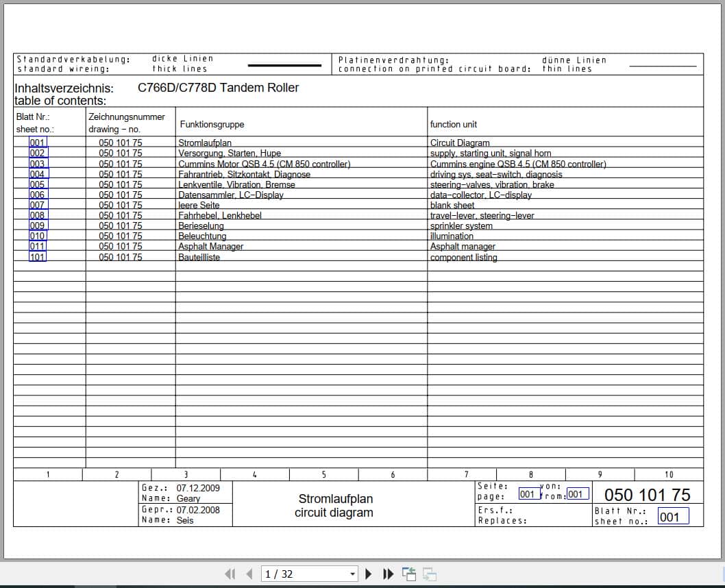Click the name 'Seis'
Image resolution: width=725 pixels, height=588 pixels.
(x=185, y=520)
